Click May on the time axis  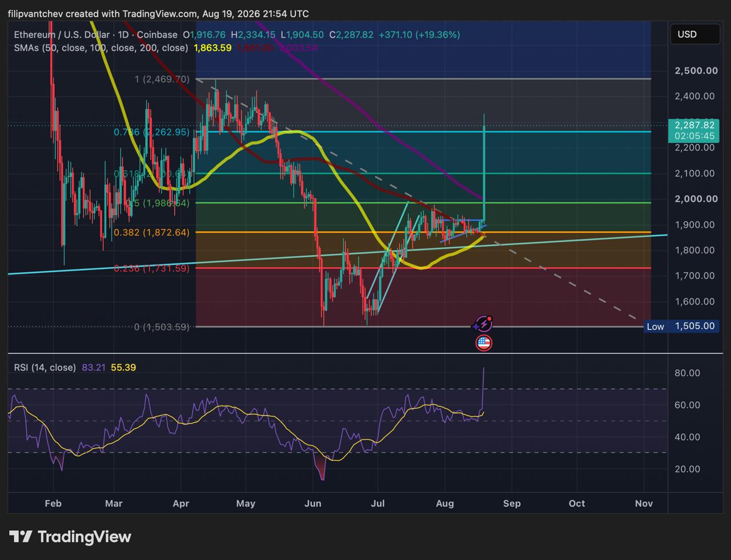(246, 503)
